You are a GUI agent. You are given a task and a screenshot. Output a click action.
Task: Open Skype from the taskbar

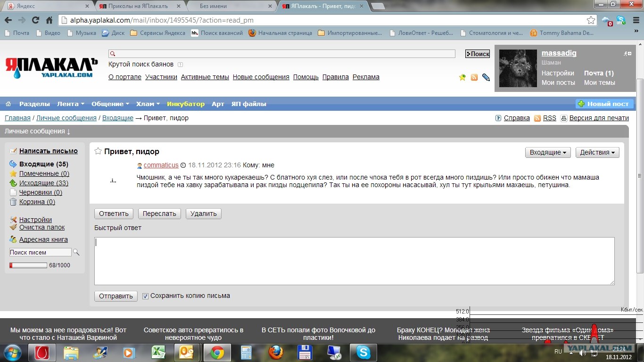[x=363, y=353]
